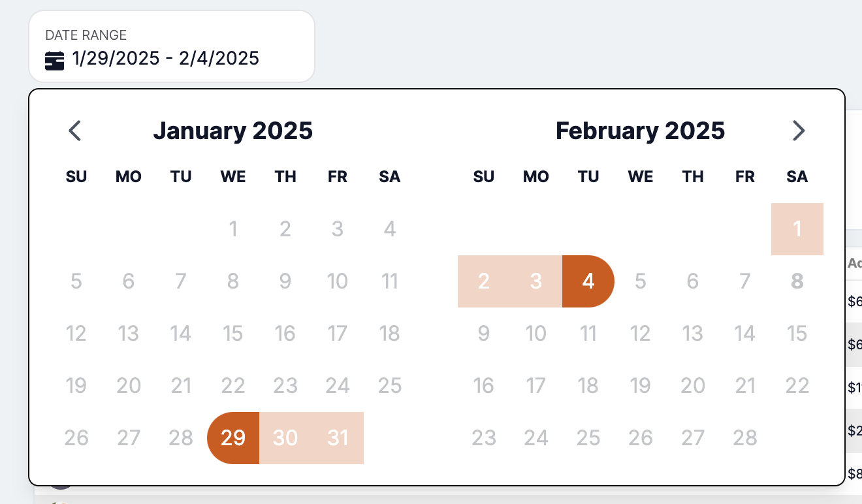Click January 1 date cell
The image size is (862, 504).
pos(233,229)
